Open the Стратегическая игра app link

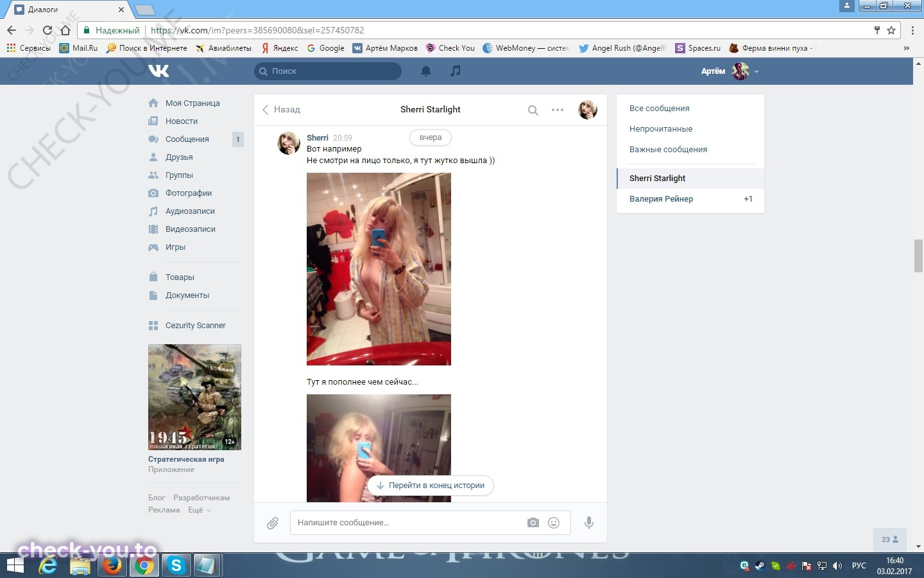186,460
